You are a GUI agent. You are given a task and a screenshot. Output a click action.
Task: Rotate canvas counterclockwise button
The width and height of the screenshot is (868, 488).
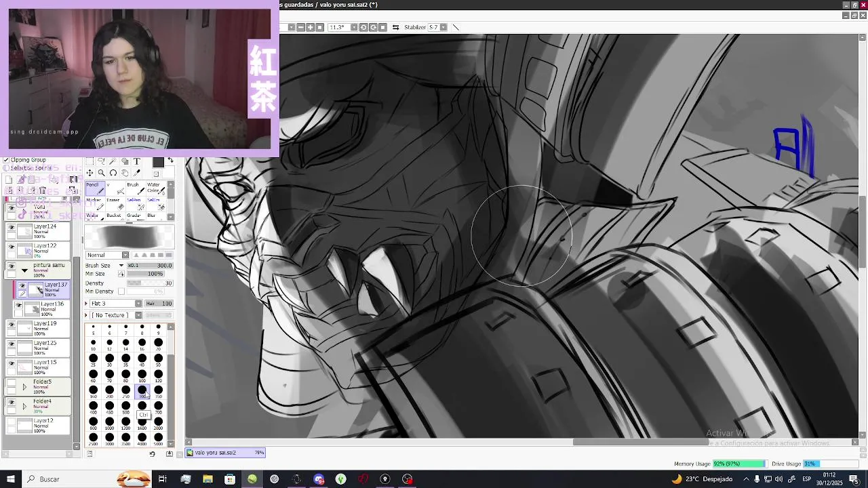[363, 27]
